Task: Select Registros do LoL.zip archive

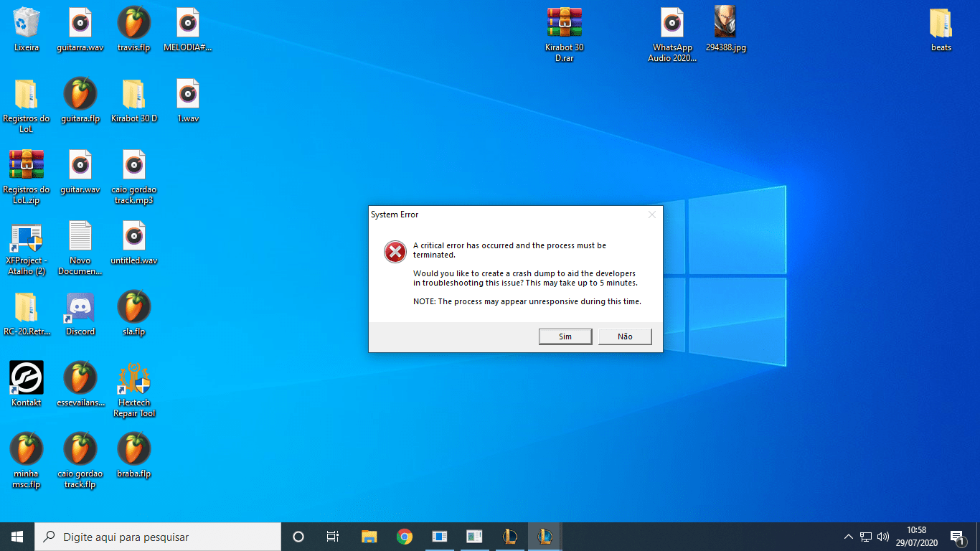Action: [27, 176]
